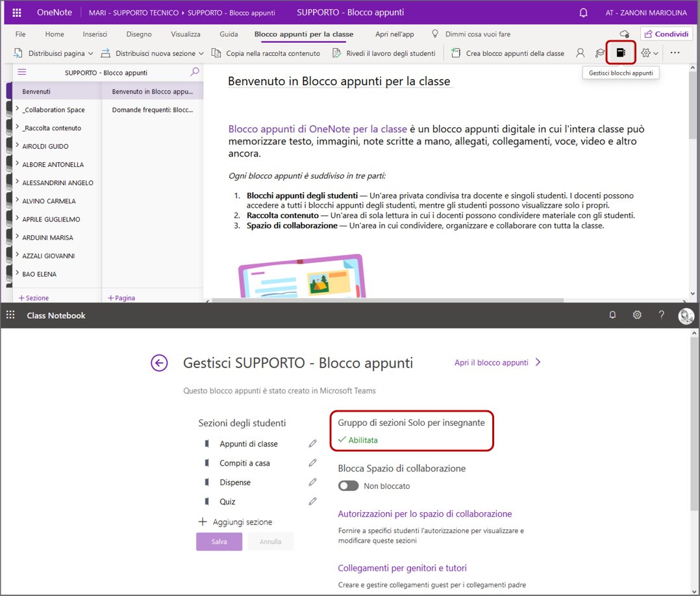Edit the Quiz section name

[312, 501]
